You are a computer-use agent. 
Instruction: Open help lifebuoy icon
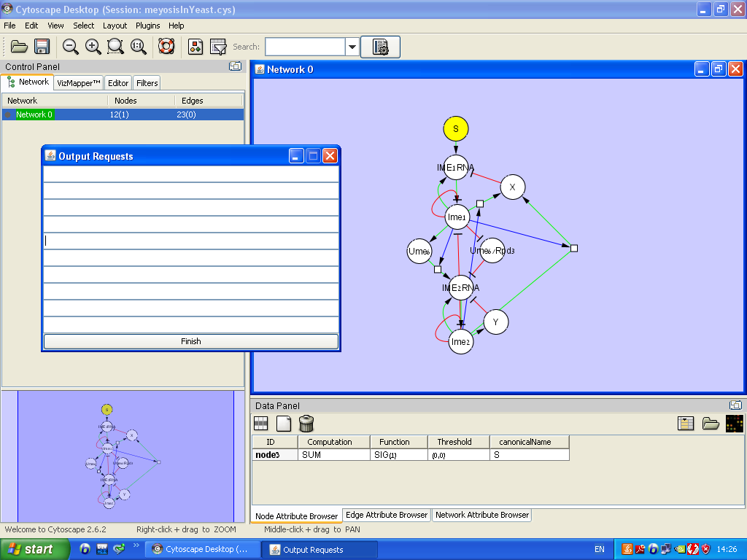click(x=166, y=47)
